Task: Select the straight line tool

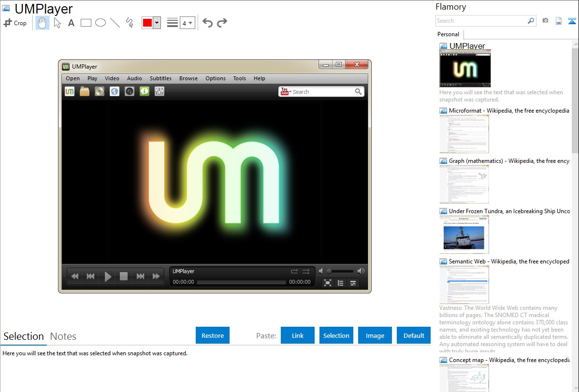Action: coord(115,23)
